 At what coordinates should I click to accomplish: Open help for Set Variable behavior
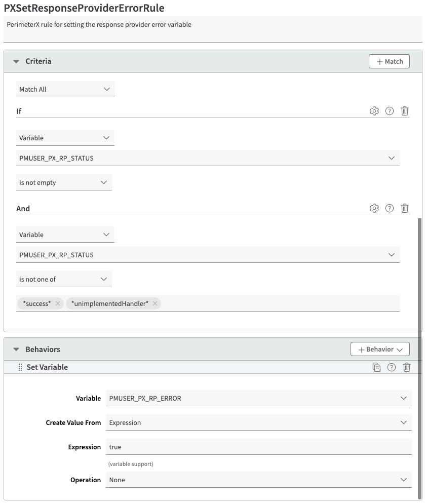(x=391, y=367)
